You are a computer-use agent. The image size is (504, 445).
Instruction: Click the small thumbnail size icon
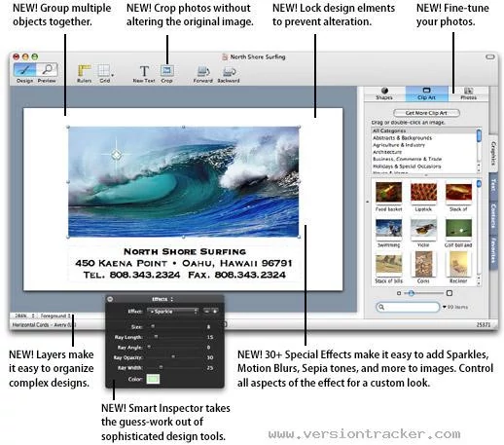coord(399,293)
